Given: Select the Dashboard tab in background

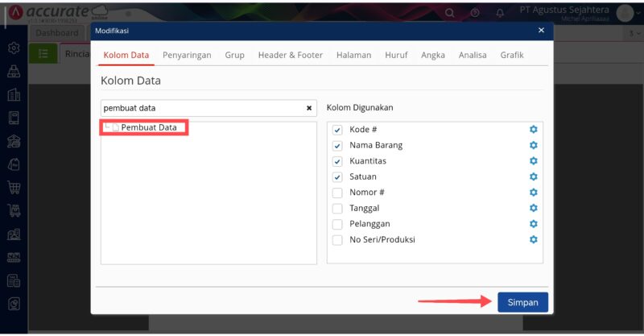Looking at the screenshot, I should tap(57, 33).
